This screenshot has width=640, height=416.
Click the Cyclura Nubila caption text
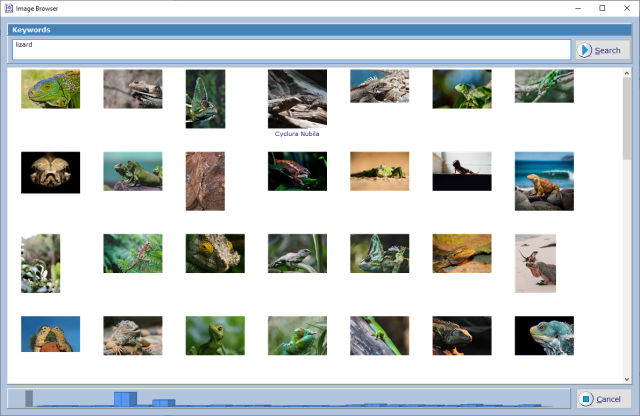pyautogui.click(x=297, y=134)
